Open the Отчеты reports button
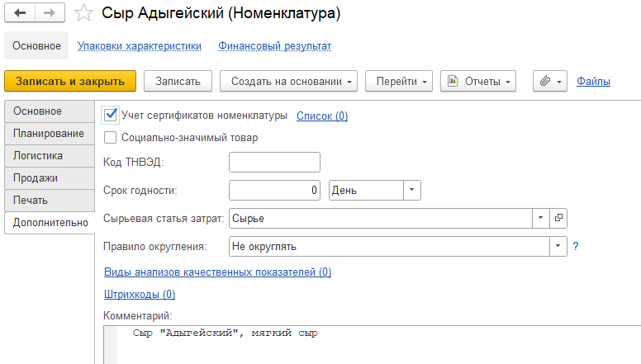Viewport: 641px width, 364px height. (478, 81)
